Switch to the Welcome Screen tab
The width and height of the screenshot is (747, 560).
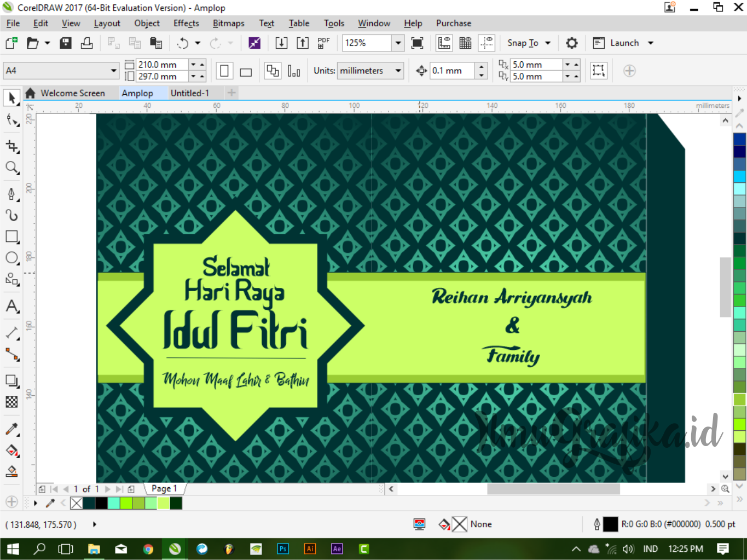click(72, 93)
